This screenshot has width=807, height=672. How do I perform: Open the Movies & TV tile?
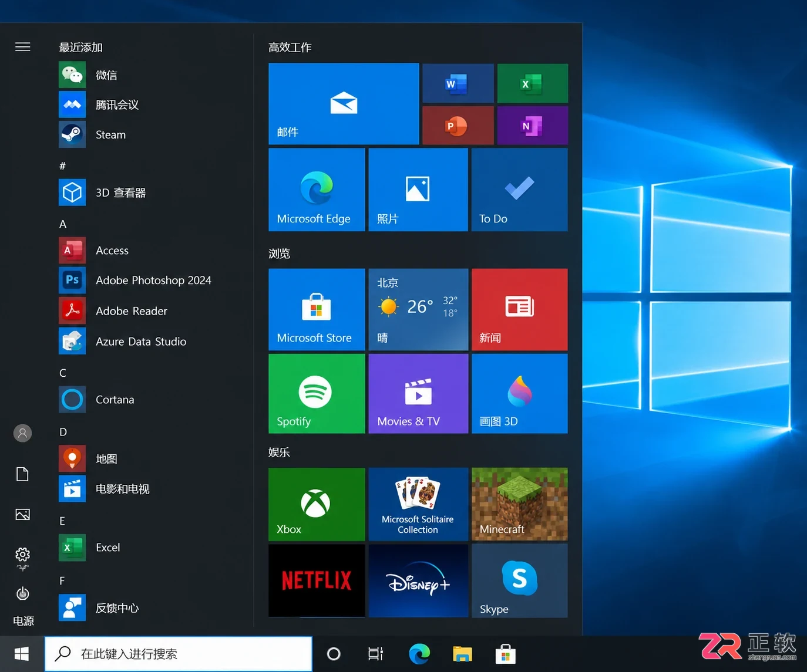pos(418,393)
